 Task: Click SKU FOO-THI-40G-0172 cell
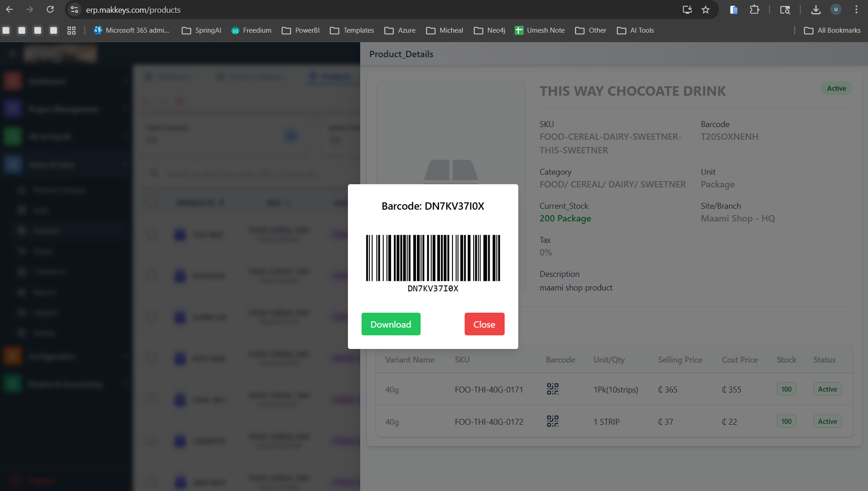point(489,422)
